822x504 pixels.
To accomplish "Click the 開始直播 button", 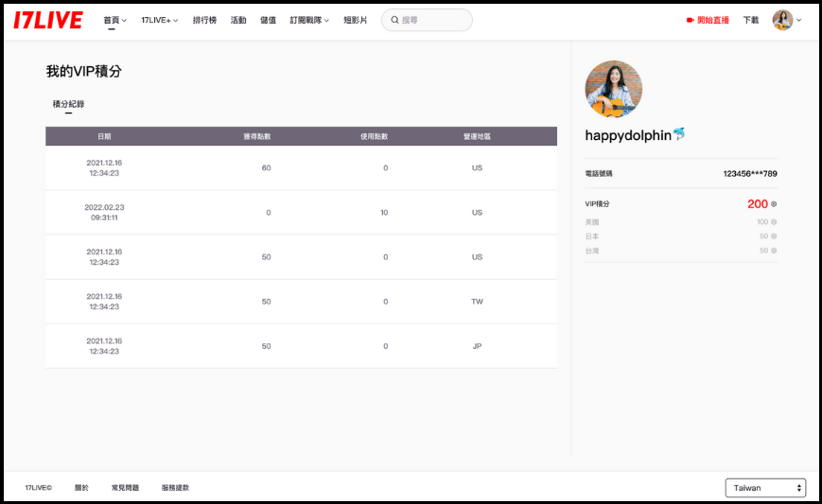I will point(712,20).
